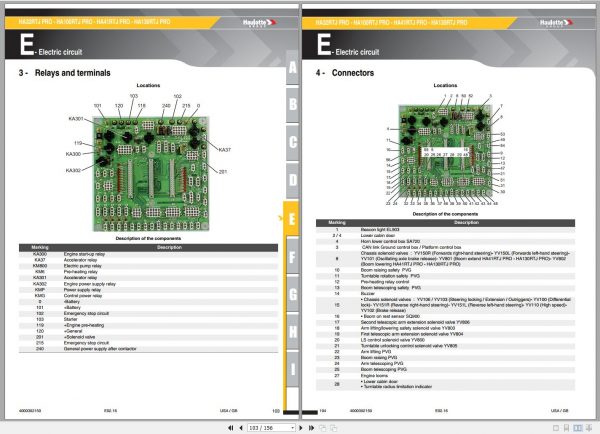Select the two-page scrolling view icon
Screen dimensions: 600x434
pyautogui.click(x=589, y=427)
